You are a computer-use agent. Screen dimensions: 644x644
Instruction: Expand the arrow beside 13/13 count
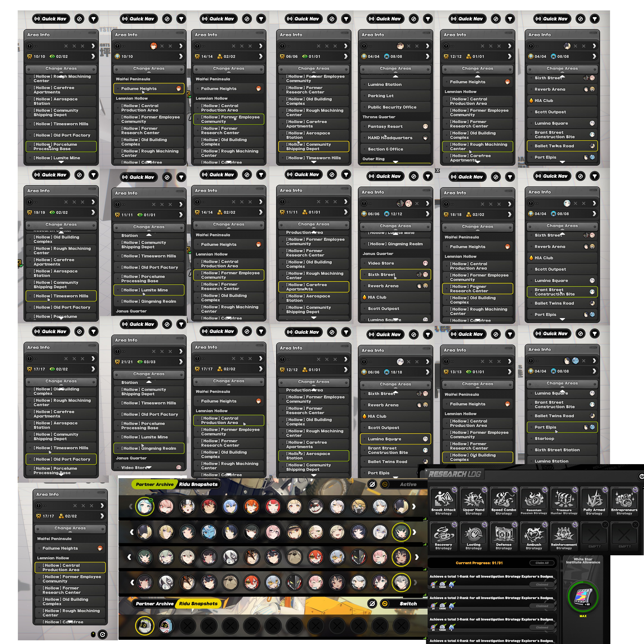coord(509,372)
